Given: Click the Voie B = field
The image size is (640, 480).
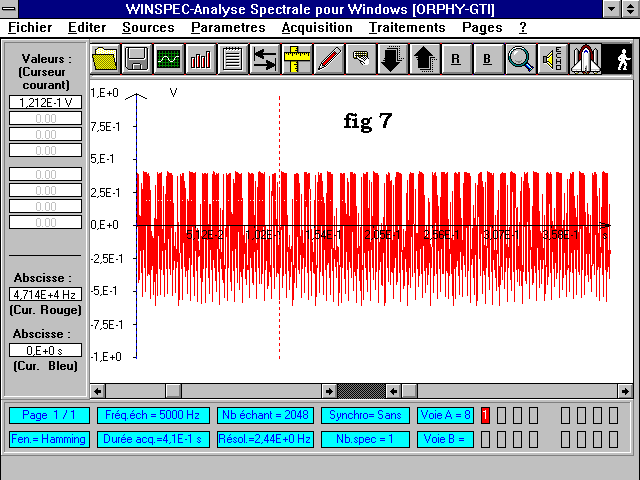Looking at the screenshot, I should pyautogui.click(x=445, y=440).
